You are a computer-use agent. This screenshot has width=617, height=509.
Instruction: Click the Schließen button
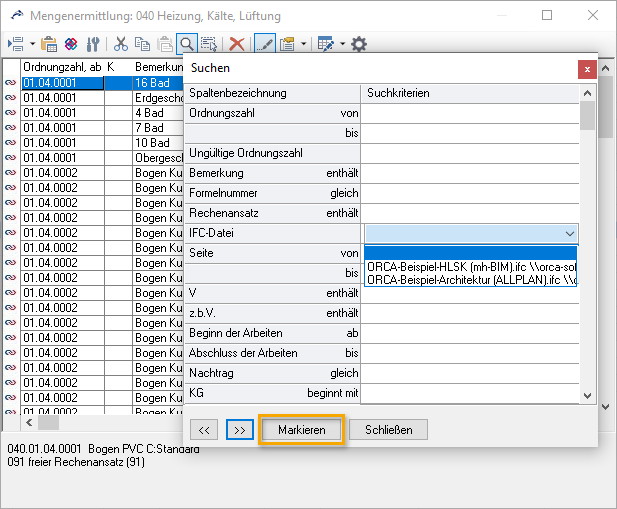click(x=388, y=430)
